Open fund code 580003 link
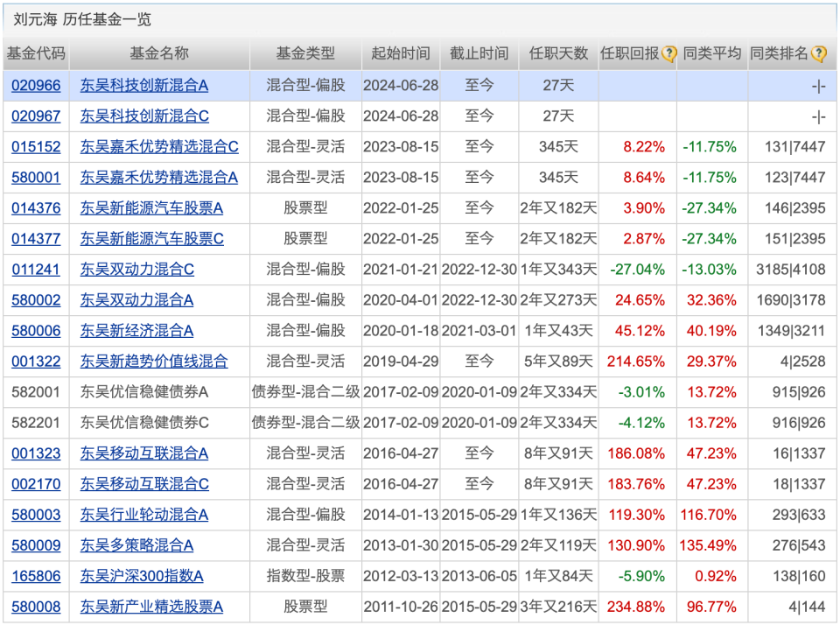This screenshot has width=840, height=625. point(36,515)
